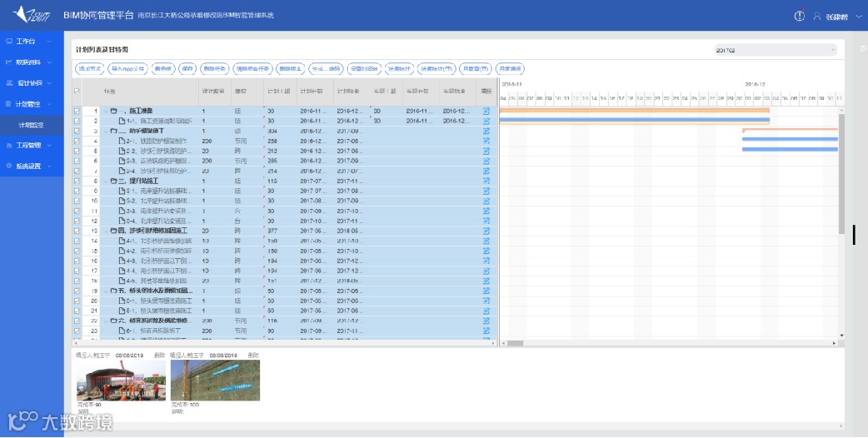The image size is (868, 438).
Task: Click the BIM logo in the header
Action: [31, 14]
